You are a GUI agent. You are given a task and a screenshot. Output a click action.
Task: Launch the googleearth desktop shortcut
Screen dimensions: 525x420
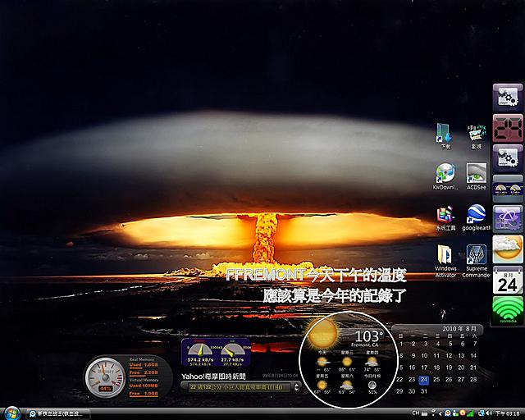tap(477, 218)
